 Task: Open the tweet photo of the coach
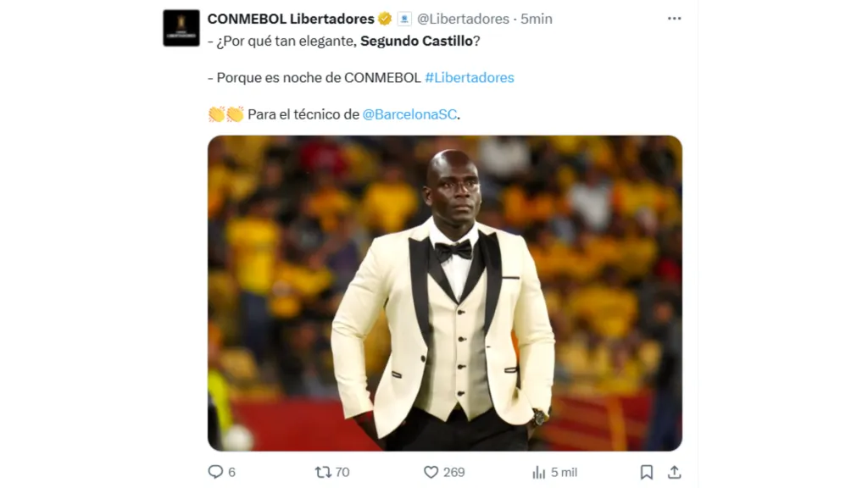point(444,293)
